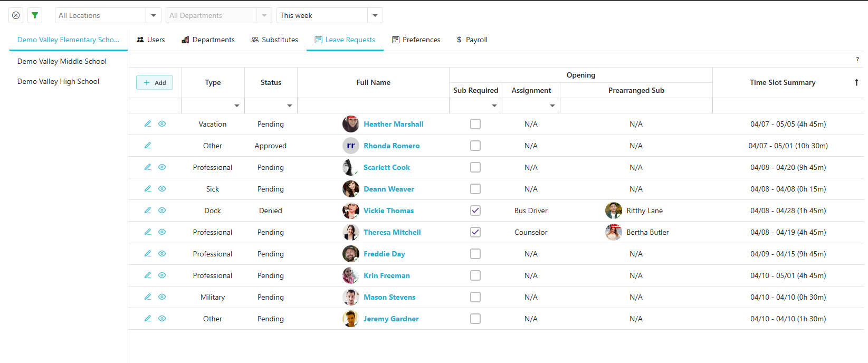Open the Status column filter dropdown
Screen dimensions: 868x363
[x=289, y=106]
